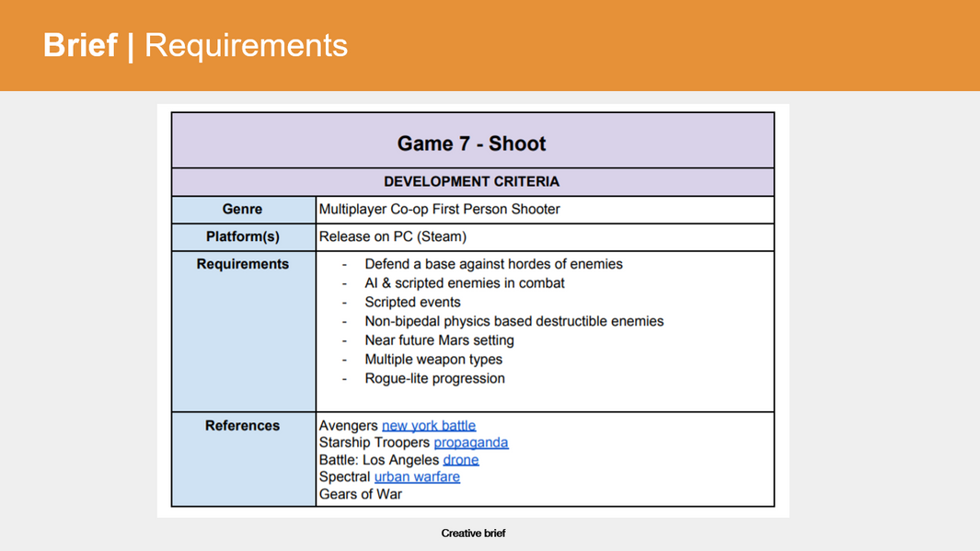Select 'Near future Mars setting' bullet
Image resolution: width=980 pixels, height=551 pixels.
(439, 340)
